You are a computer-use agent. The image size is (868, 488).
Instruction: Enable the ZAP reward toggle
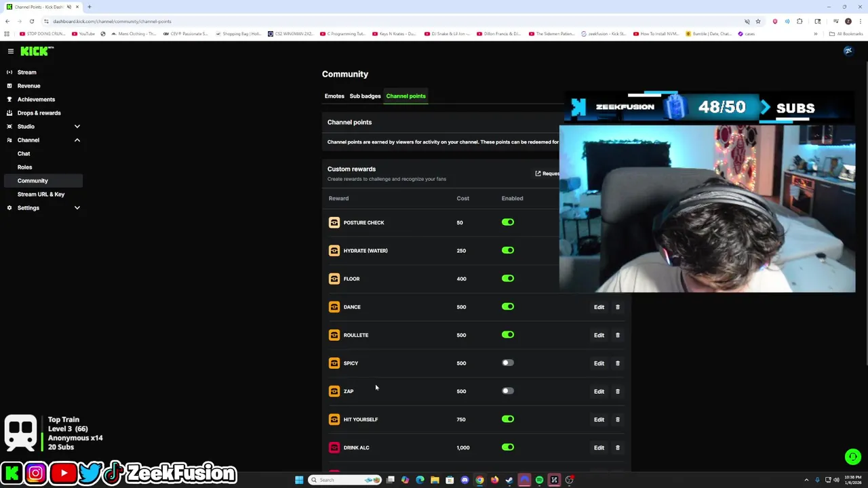pos(508,390)
